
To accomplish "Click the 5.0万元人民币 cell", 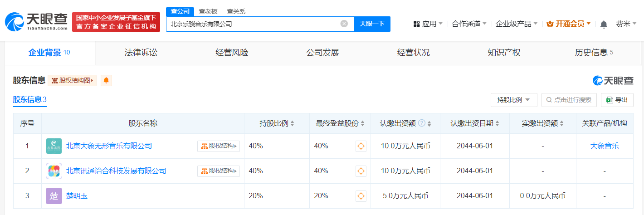I will 405,196.
